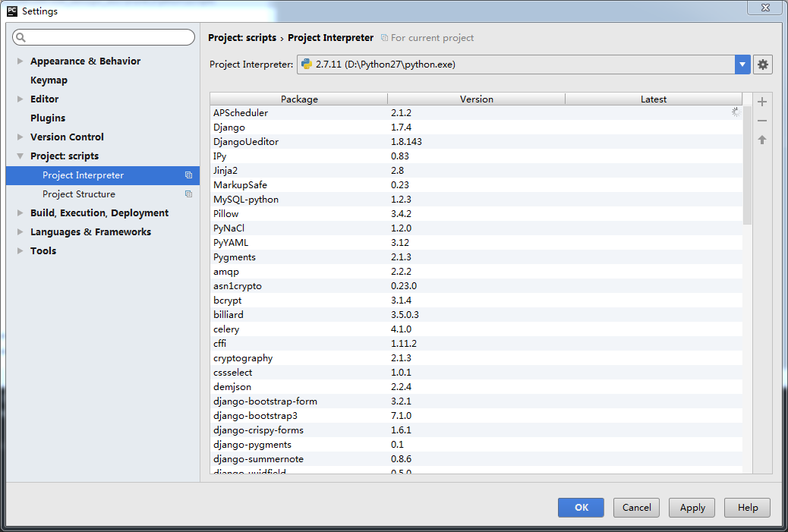Screen dimensions: 788x532
Task: Click the Apply button
Action: tap(692, 508)
